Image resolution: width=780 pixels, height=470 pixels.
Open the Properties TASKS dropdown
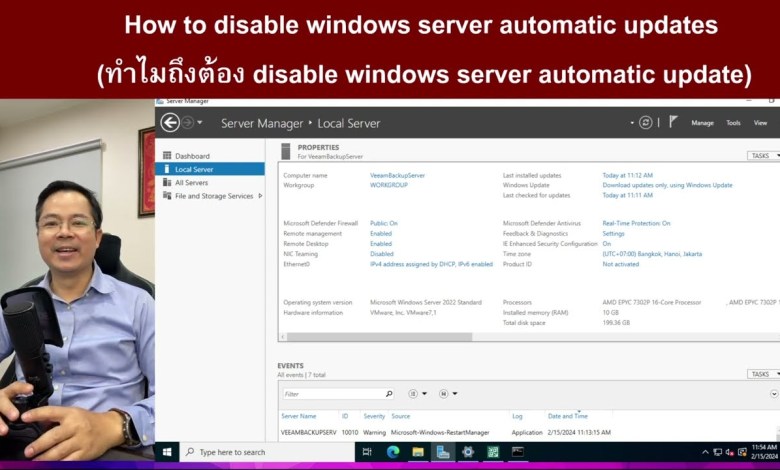coord(763,156)
